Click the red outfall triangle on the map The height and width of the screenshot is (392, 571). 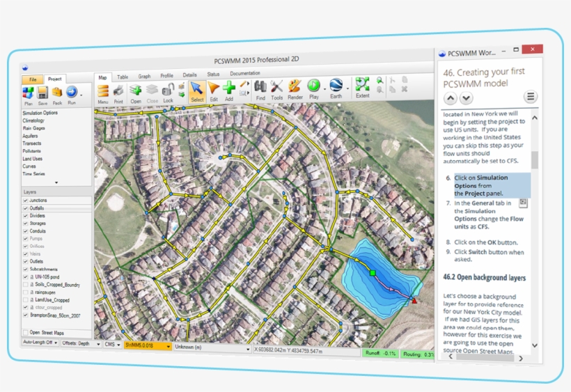(x=414, y=301)
